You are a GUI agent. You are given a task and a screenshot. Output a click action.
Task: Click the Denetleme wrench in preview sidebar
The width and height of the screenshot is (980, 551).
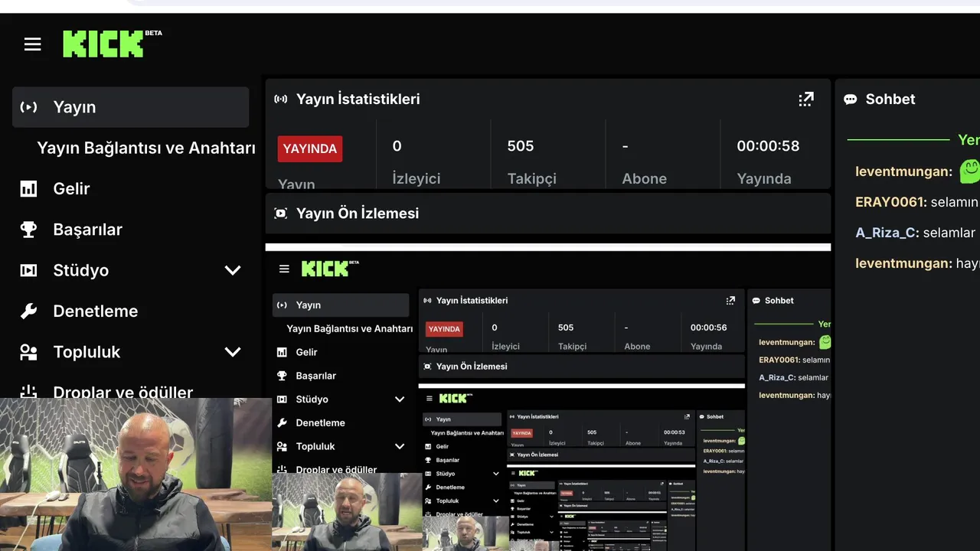(282, 422)
